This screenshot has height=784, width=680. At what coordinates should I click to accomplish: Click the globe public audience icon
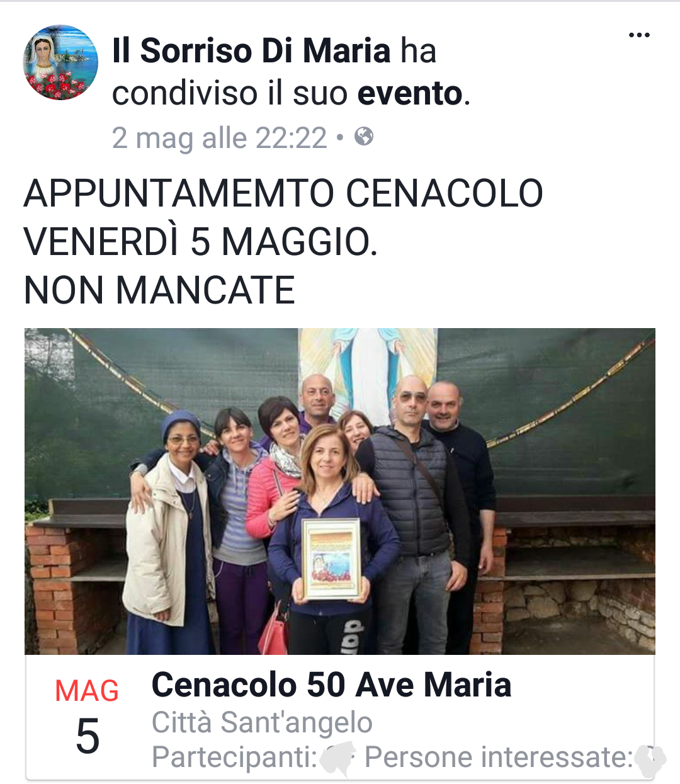[364, 136]
